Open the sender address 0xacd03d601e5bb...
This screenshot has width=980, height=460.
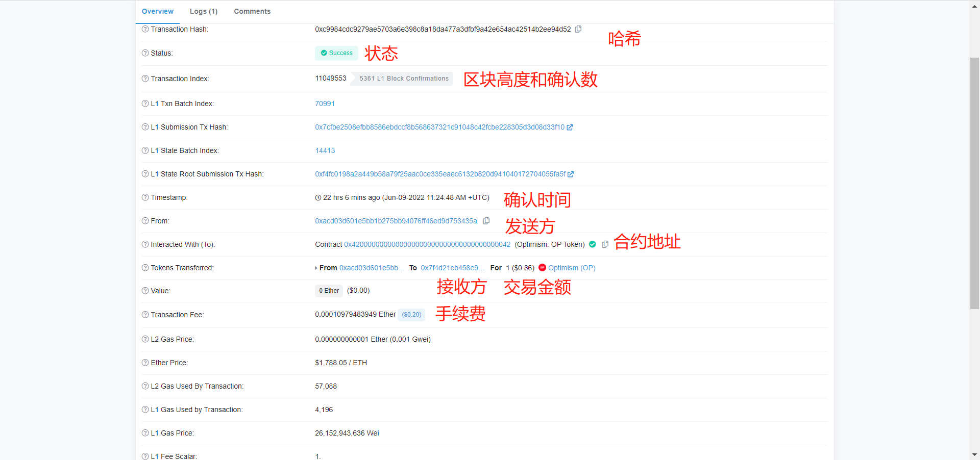(x=396, y=221)
